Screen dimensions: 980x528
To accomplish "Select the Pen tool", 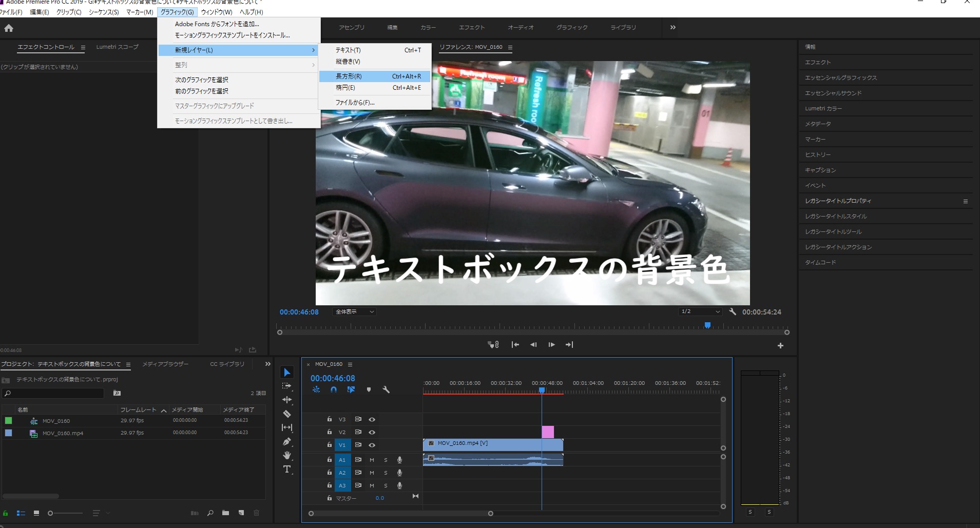I will [x=287, y=441].
